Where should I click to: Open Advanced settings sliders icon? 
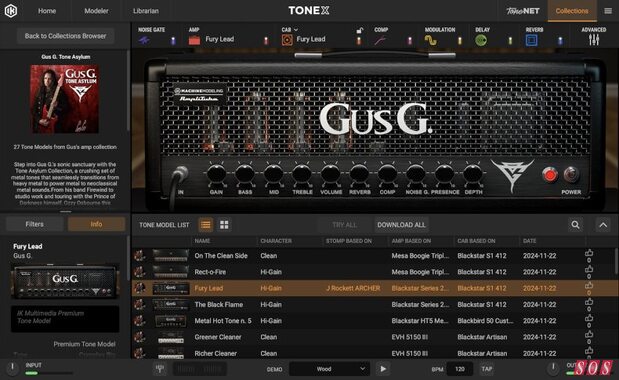(x=594, y=40)
